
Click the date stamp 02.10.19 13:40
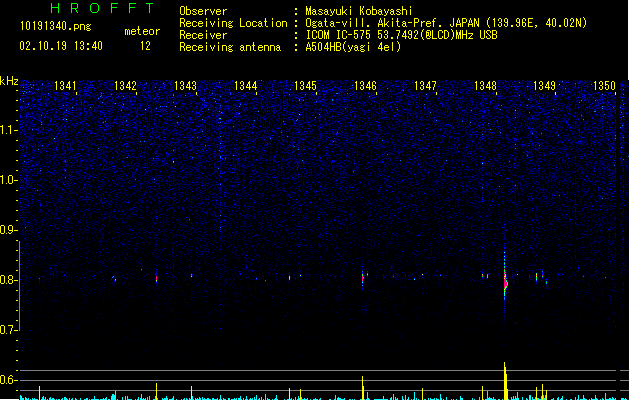click(x=61, y=46)
